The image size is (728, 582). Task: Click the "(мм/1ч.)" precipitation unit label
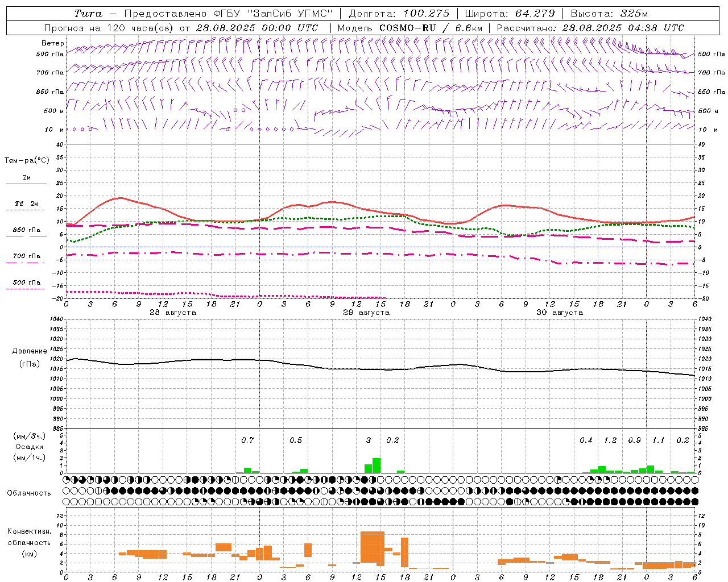[x=30, y=458]
